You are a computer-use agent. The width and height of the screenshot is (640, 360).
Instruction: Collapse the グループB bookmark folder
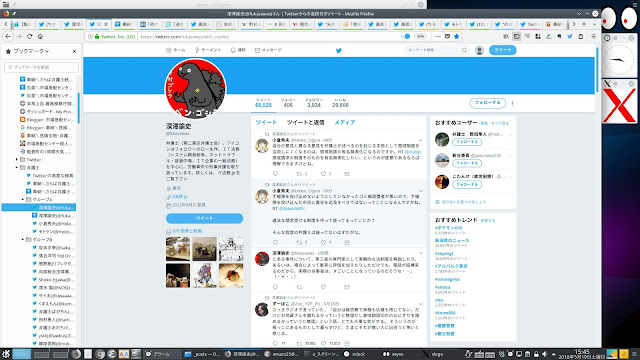click(23, 240)
